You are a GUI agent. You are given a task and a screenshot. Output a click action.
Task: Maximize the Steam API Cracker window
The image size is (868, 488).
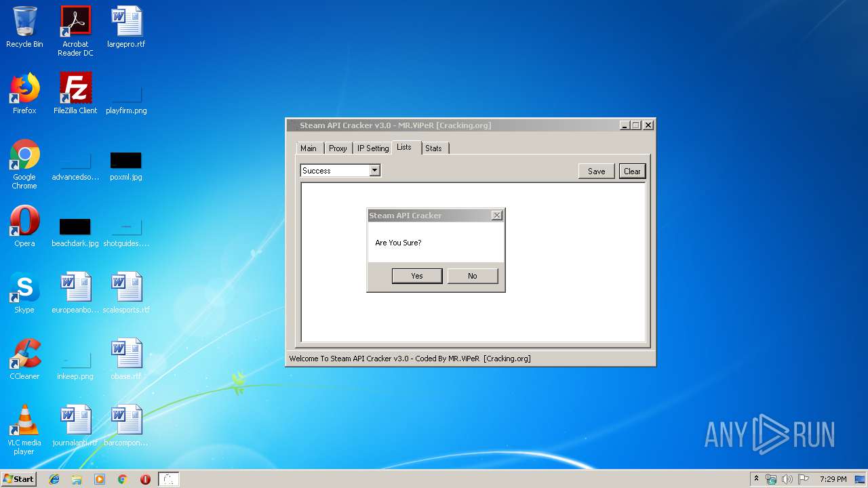636,125
